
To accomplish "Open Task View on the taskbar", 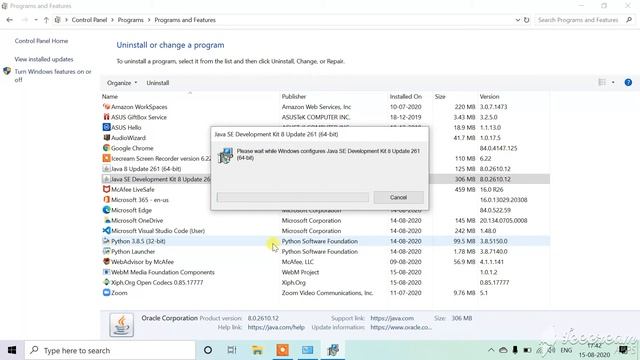I will click(232, 350).
